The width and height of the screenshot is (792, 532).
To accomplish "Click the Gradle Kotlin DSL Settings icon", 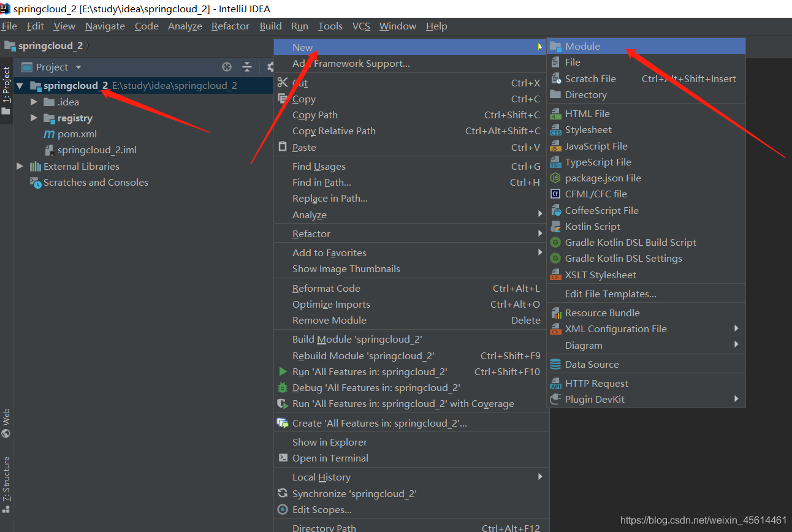I will click(x=555, y=258).
